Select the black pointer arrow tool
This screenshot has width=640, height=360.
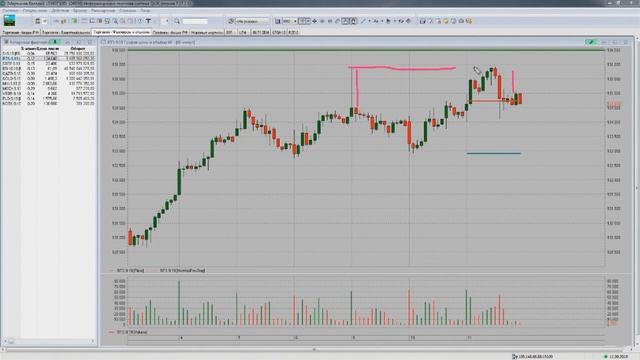(389, 21)
